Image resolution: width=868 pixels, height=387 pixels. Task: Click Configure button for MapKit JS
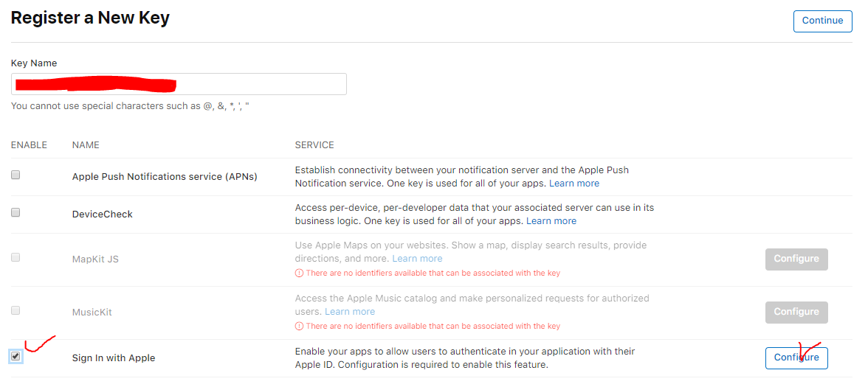tap(796, 259)
